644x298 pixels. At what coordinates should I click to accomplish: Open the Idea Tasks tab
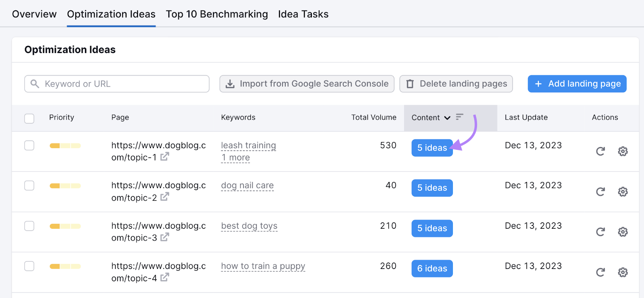[303, 14]
